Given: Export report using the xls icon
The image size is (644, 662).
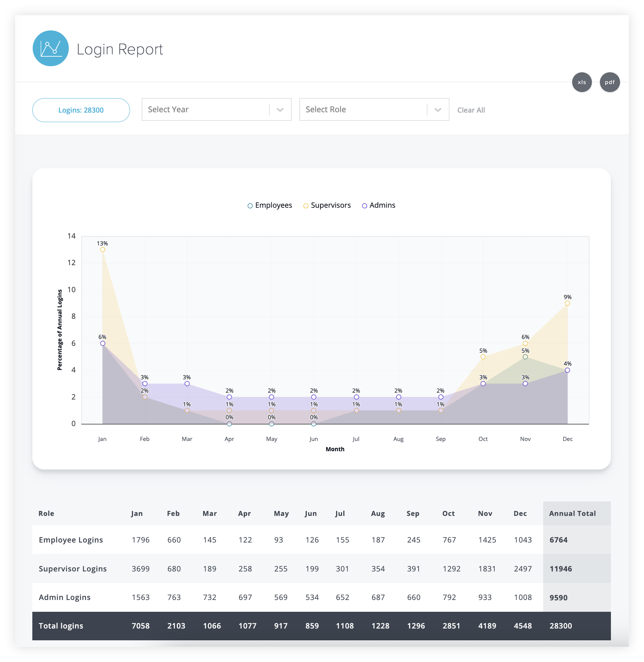Looking at the screenshot, I should [x=582, y=82].
